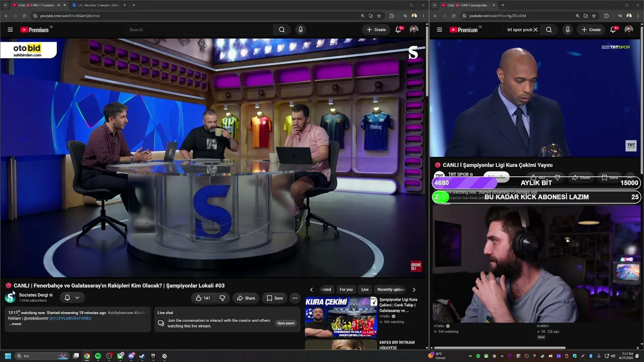Select the 'Recently uploaded' filter chip
The height and width of the screenshot is (362, 644).
click(391, 290)
